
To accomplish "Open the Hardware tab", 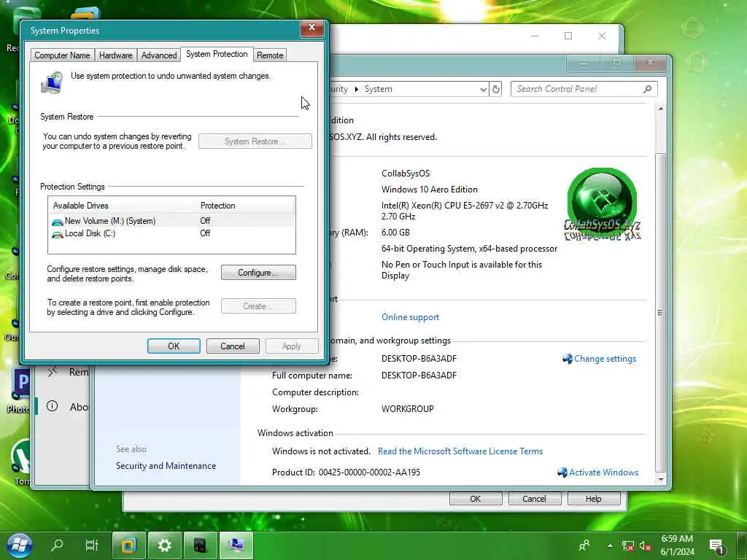I will [x=116, y=55].
